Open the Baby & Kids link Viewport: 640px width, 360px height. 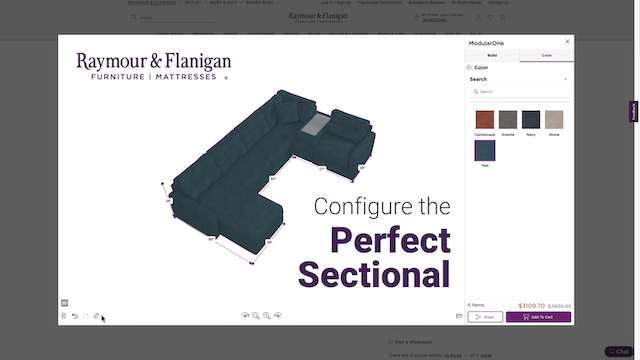click(x=223, y=2)
